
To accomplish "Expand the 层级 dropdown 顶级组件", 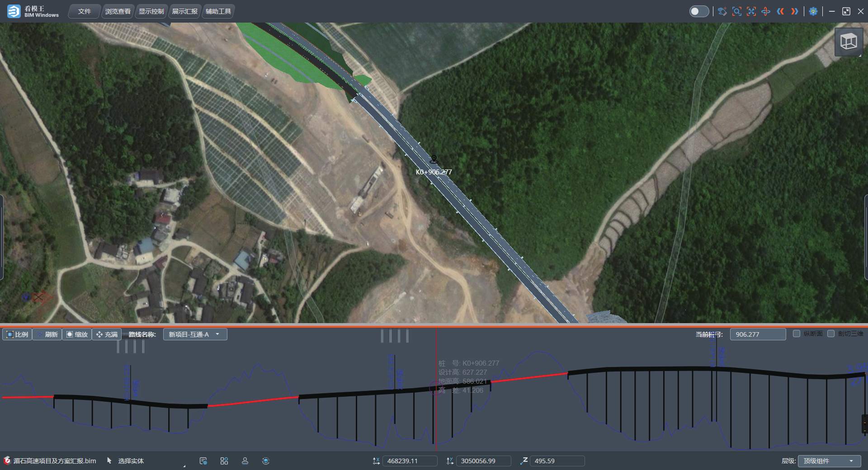I will click(x=828, y=461).
